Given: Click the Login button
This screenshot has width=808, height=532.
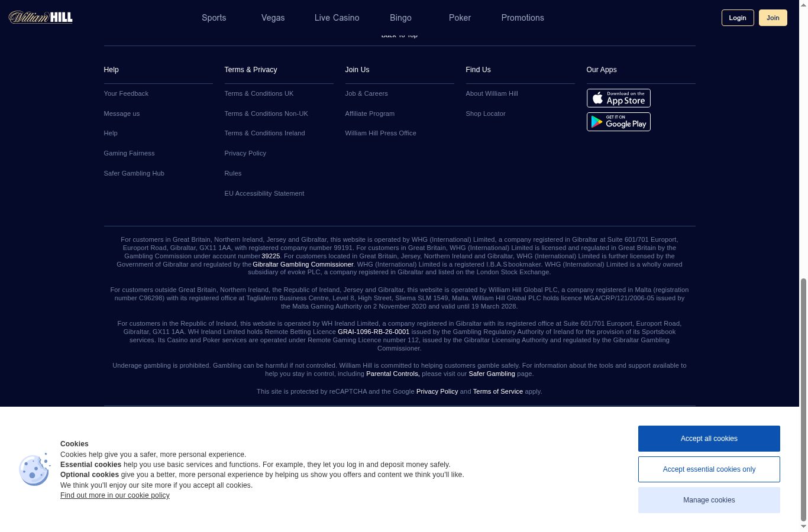Looking at the screenshot, I should (738, 18).
